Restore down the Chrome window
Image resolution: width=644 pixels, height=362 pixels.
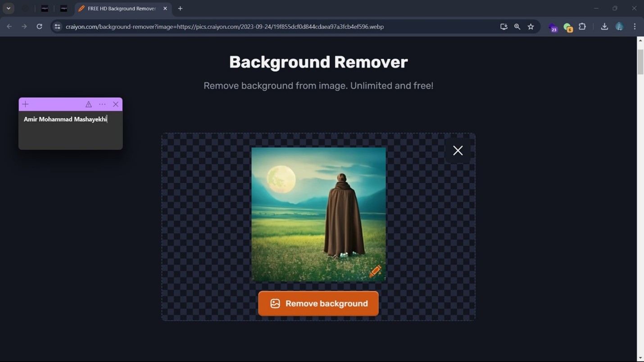(x=615, y=9)
